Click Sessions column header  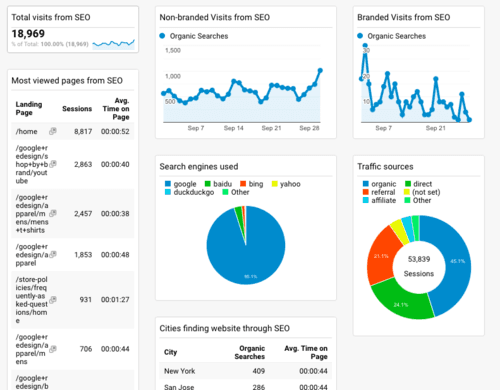tap(77, 109)
